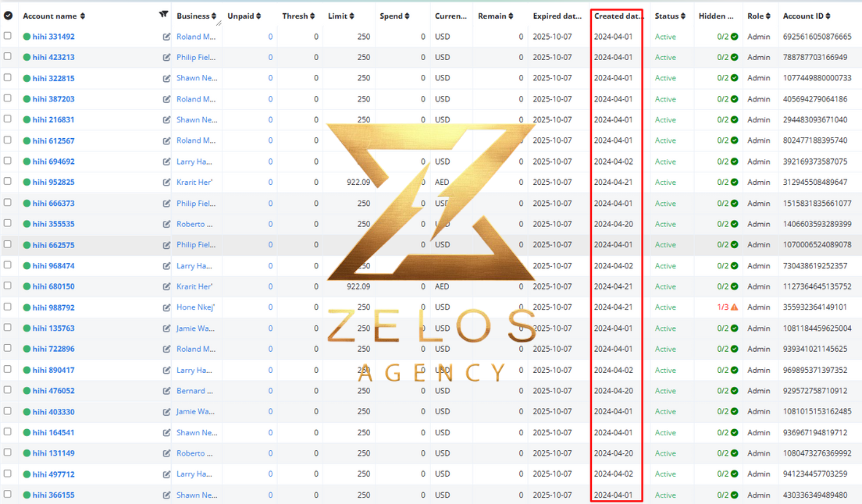Click edit icon for hihi 331492

[x=166, y=37]
